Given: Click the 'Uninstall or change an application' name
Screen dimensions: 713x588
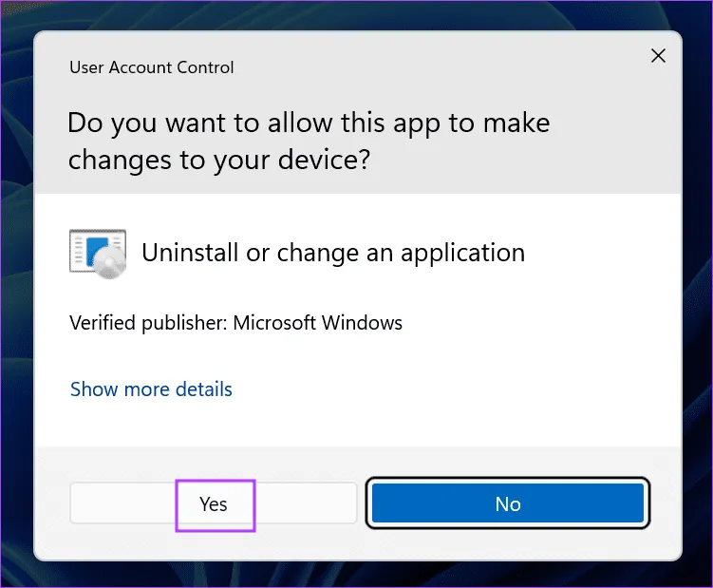Looking at the screenshot, I should (332, 253).
